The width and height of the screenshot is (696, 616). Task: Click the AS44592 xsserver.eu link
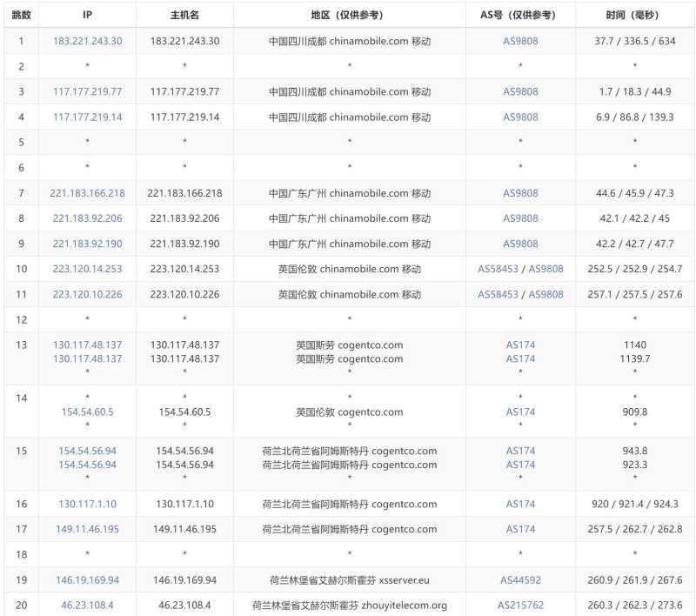pos(519,580)
